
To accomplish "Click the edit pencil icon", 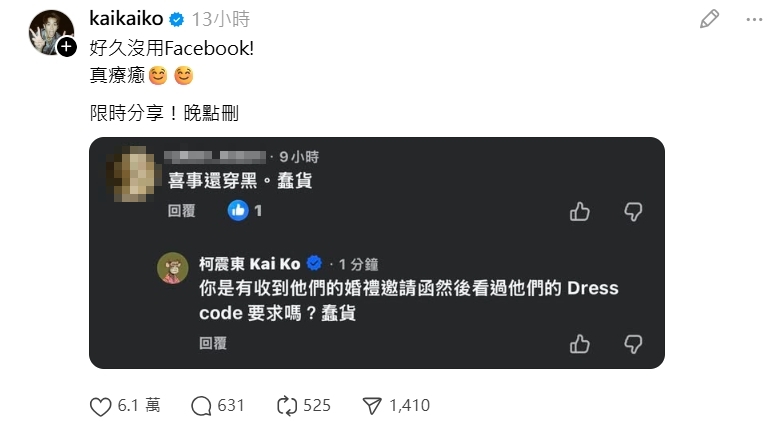I will coord(709,19).
